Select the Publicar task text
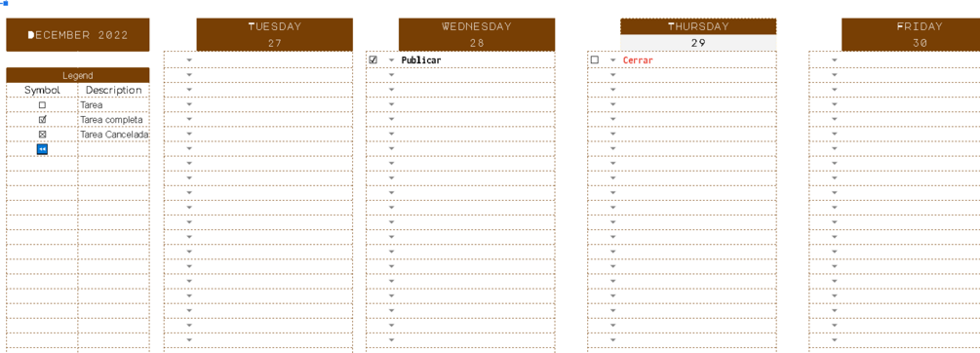 click(420, 60)
